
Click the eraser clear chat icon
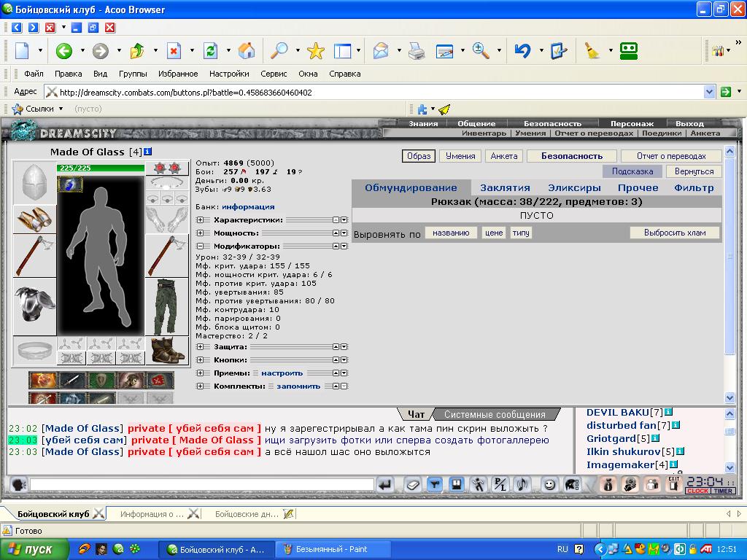coord(413,485)
